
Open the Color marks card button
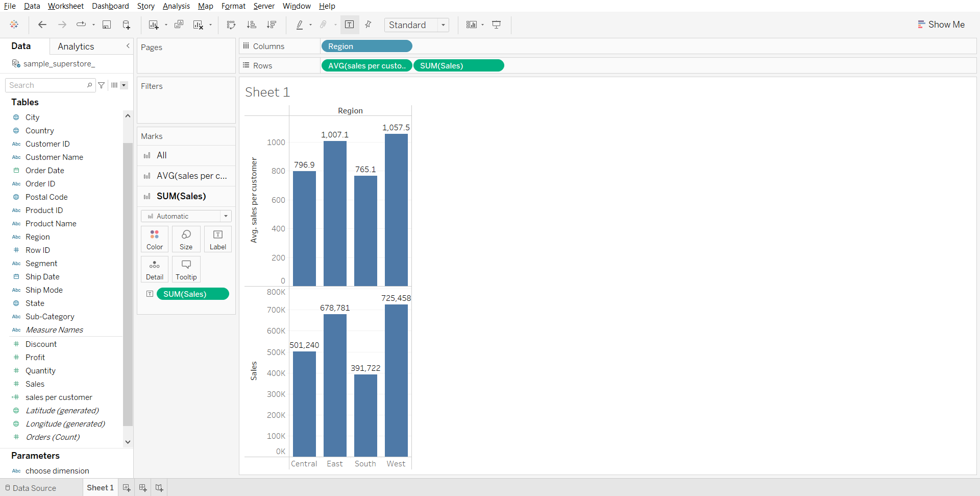pyautogui.click(x=155, y=239)
